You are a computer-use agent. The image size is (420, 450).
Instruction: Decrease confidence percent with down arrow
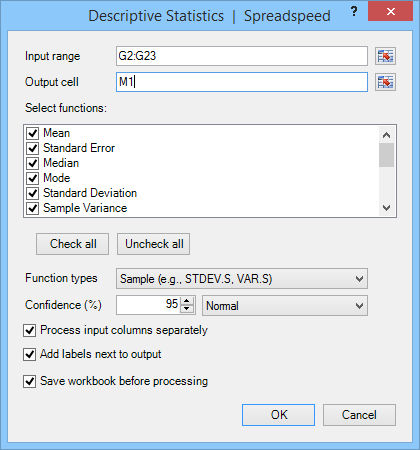187,309
